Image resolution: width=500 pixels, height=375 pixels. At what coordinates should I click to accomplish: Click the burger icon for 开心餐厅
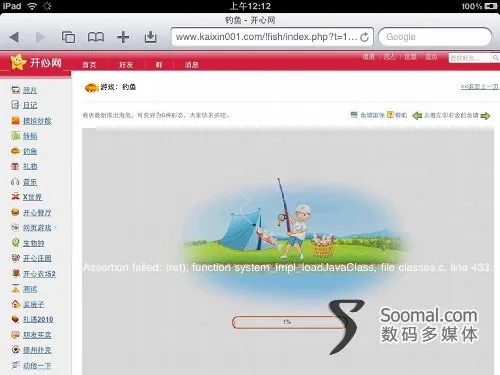coord(15,212)
